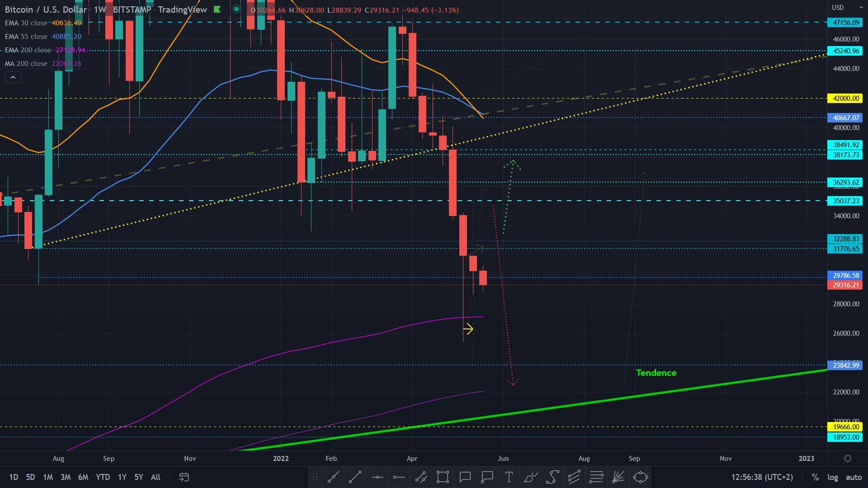
Task: Select the fib retracement lines tool
Action: (x=596, y=477)
